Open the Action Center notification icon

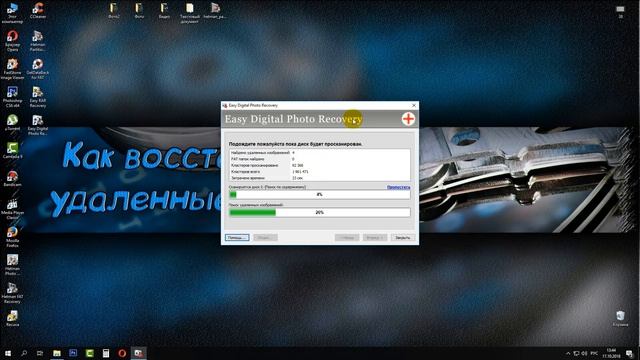pos(629,353)
